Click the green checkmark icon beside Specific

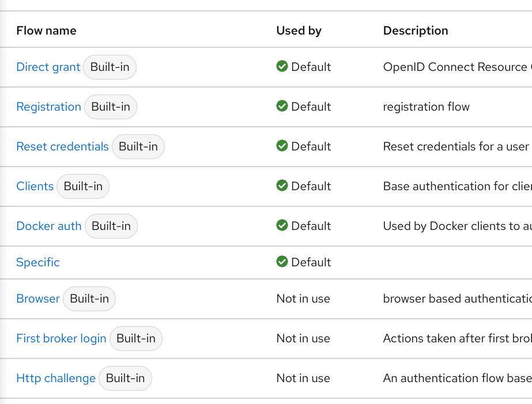(x=282, y=262)
